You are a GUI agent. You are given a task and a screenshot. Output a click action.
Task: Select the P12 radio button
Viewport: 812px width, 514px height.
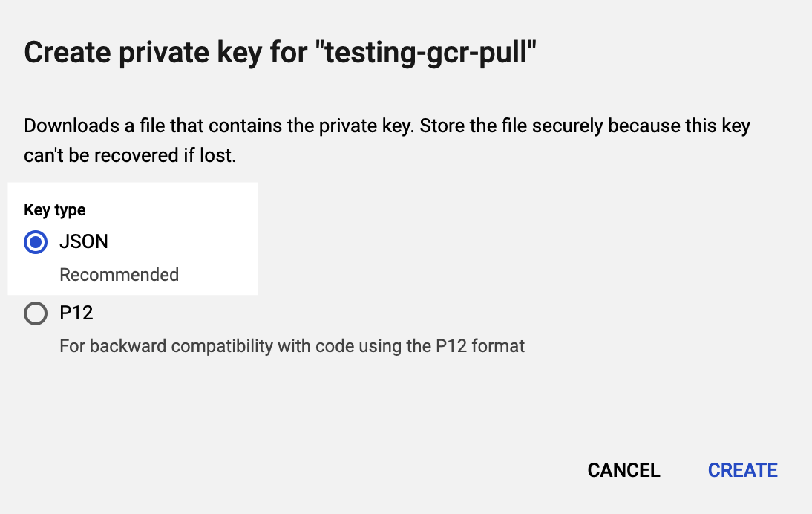click(36, 313)
